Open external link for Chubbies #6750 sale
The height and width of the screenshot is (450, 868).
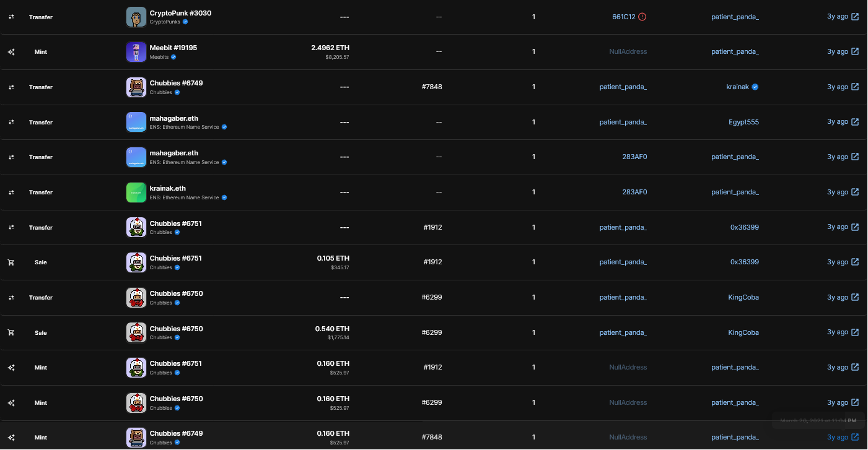tap(855, 332)
